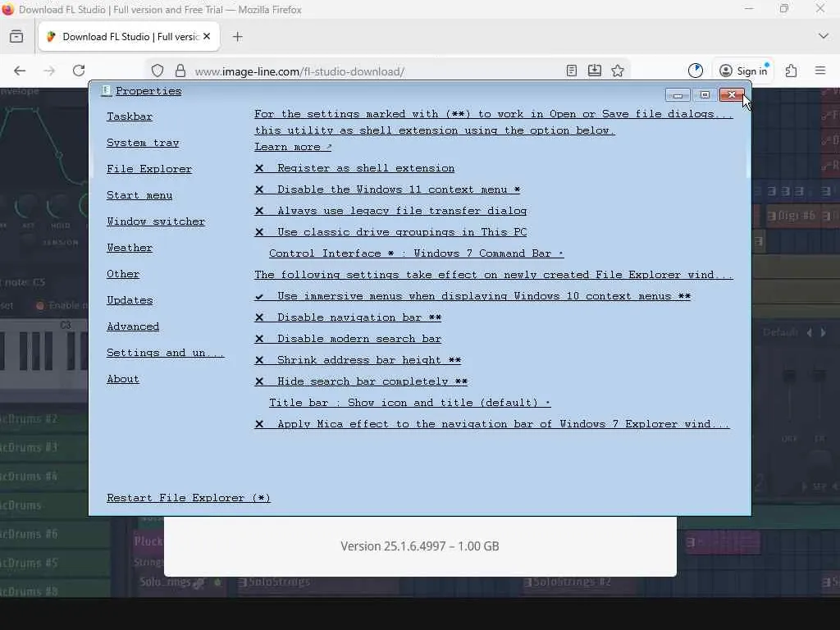Screen dimensions: 840x630
Task: Minimize the Properties window
Action: [x=678, y=95]
